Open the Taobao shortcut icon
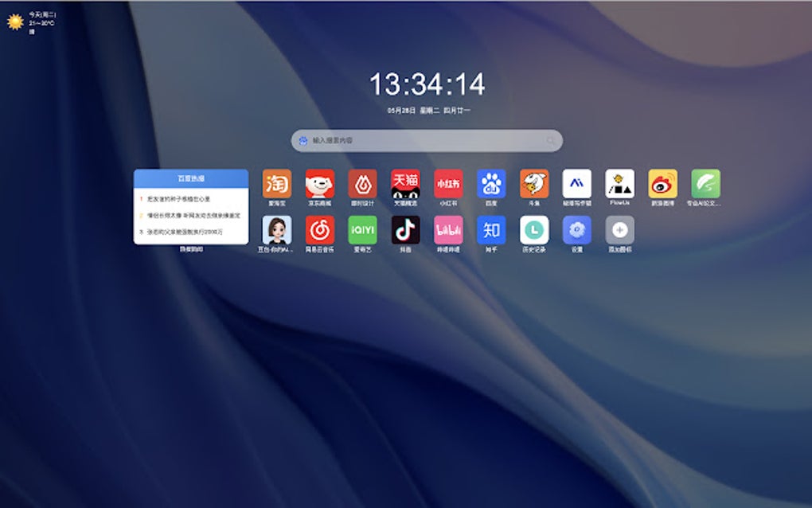The height and width of the screenshot is (508, 812). coord(276,183)
